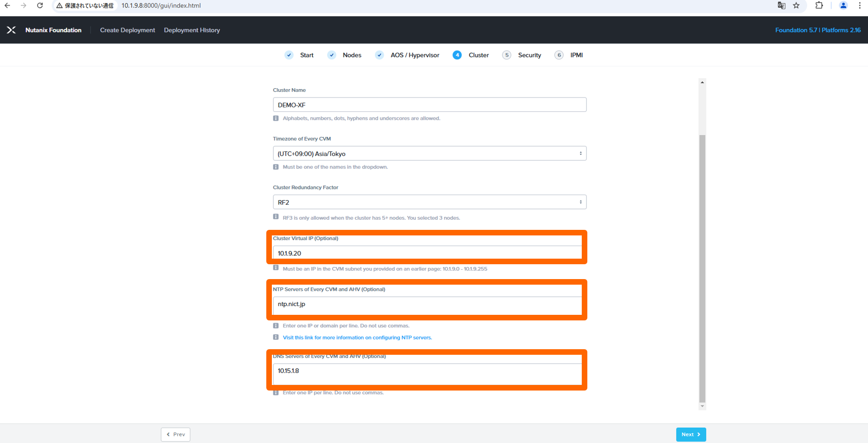Open the Cluster Redundancy Factor dropdown
This screenshot has width=868, height=443.
pyautogui.click(x=429, y=202)
